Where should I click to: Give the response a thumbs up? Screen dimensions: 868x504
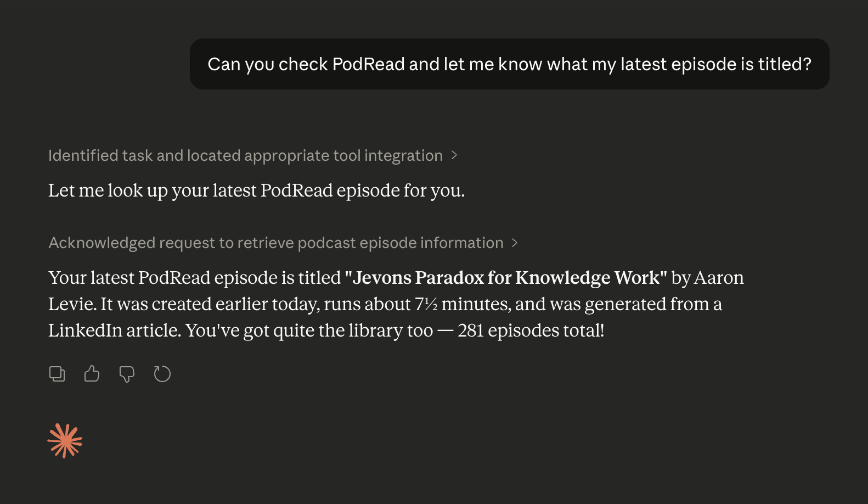point(92,374)
